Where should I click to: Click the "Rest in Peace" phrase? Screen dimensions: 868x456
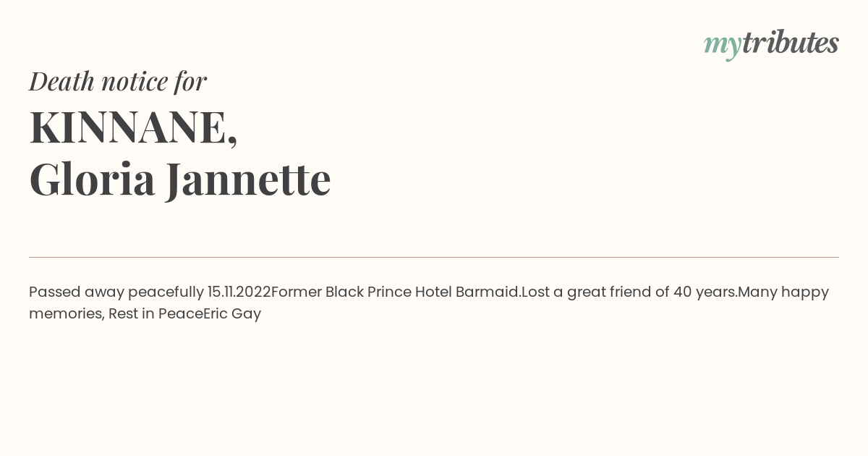tap(156, 313)
